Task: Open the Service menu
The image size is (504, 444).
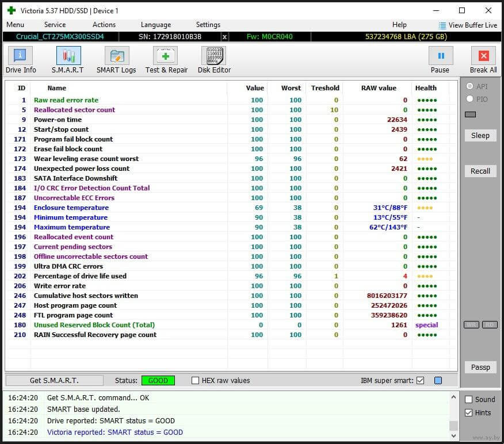Action: tap(55, 25)
